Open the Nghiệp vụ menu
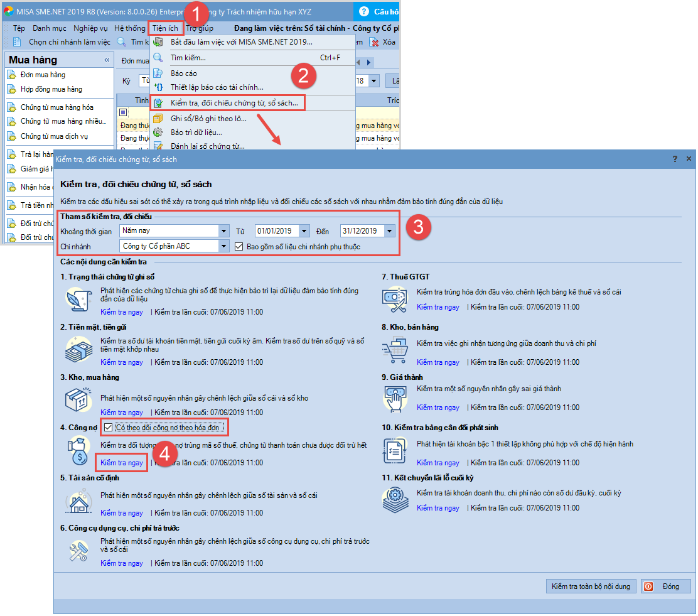698x616 pixels. click(x=90, y=28)
